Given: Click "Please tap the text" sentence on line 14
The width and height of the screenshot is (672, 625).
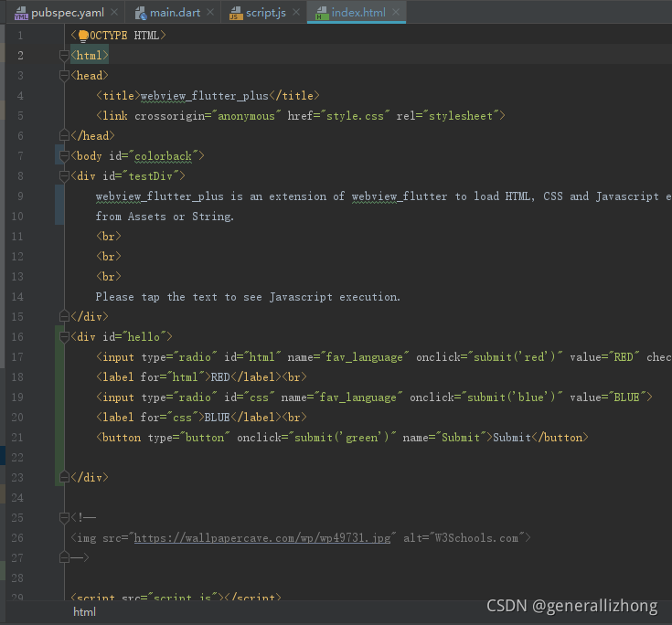Looking at the screenshot, I should coord(248,297).
